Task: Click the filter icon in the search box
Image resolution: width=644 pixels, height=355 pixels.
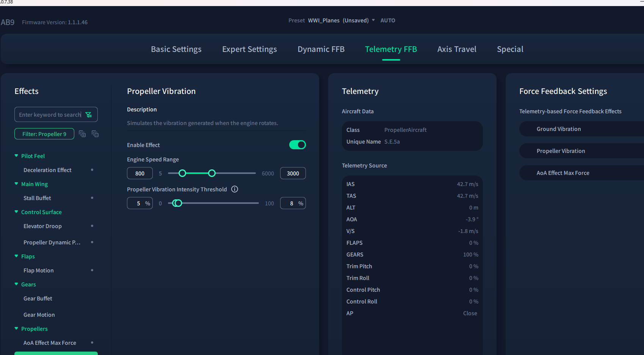Action: (89, 115)
